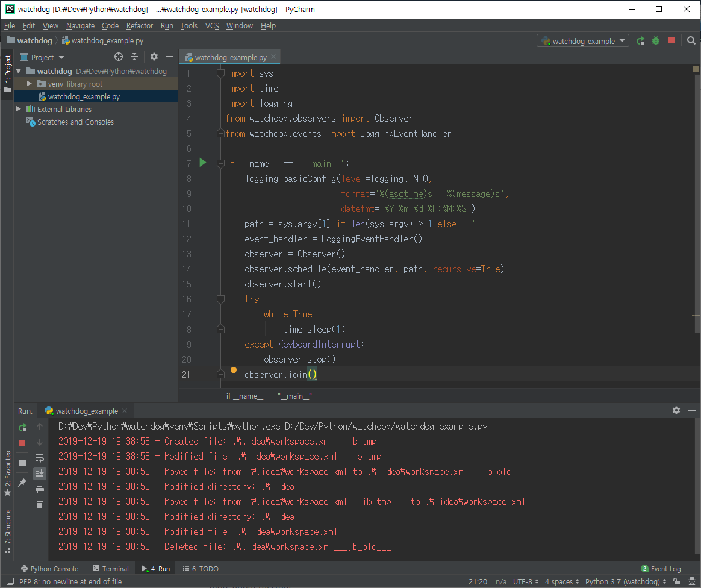
Task: Switch Python 3.7 (watchdog) interpreter
Action: tap(626, 581)
